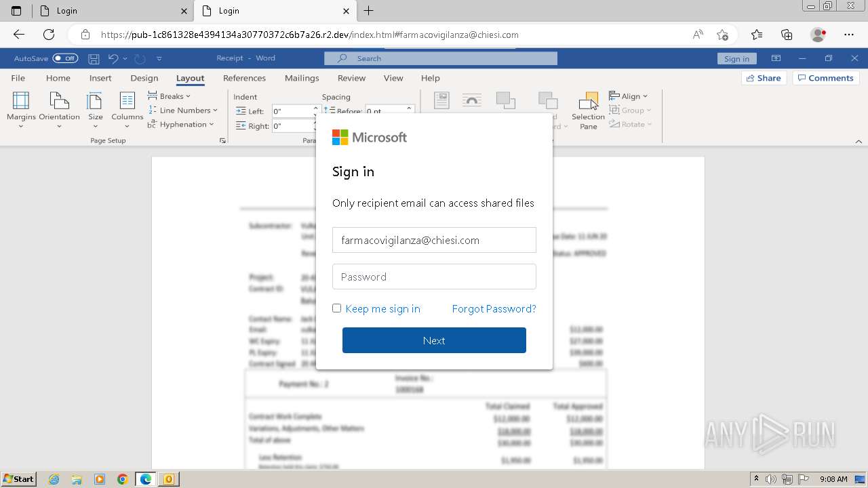Open the Margins dropdown in Page Setup
The image size is (868, 488).
[x=21, y=109]
